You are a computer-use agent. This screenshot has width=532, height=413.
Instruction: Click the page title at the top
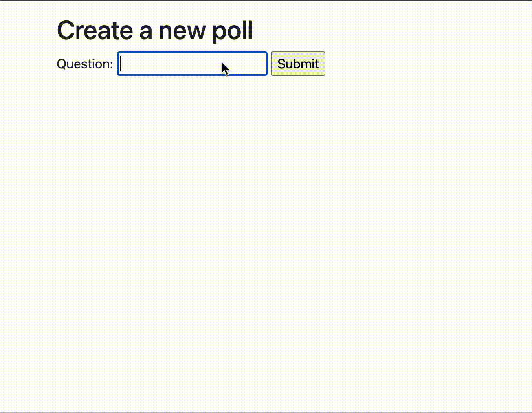tap(155, 31)
